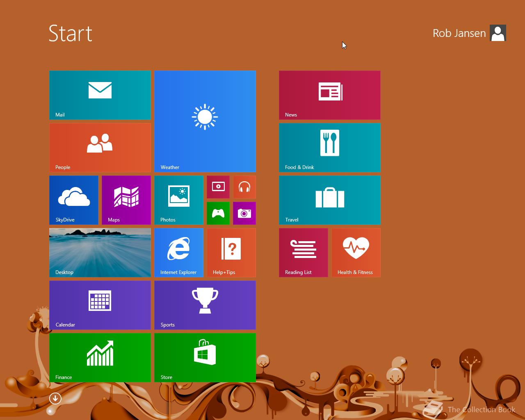Screen dimensions: 525x420
Task: Open the Food & Drink tile
Action: pyautogui.click(x=330, y=148)
